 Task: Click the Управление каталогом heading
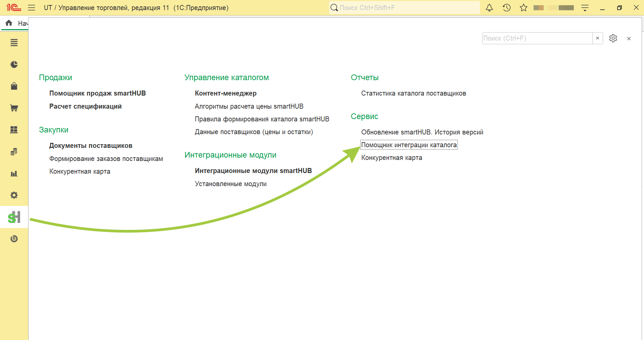pyautogui.click(x=227, y=77)
